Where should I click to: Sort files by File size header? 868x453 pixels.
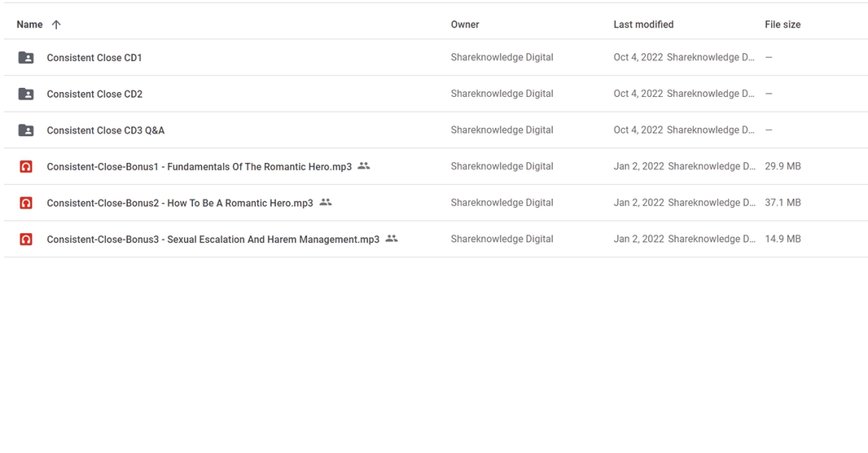783,24
